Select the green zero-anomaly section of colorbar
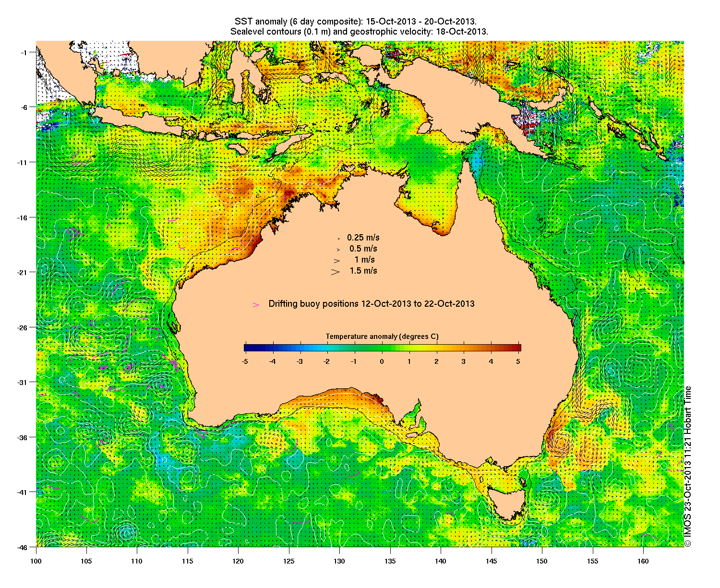This screenshot has width=720, height=588. point(382,348)
